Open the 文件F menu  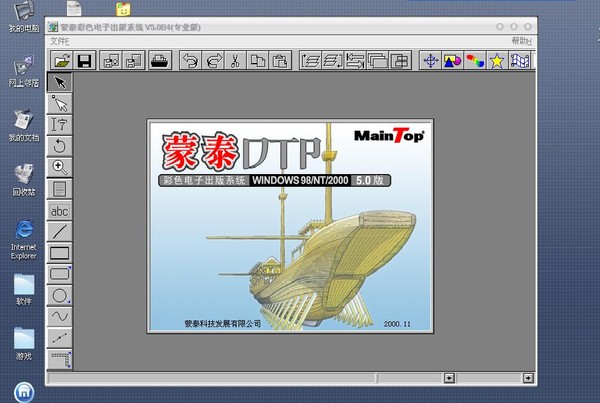[59, 41]
